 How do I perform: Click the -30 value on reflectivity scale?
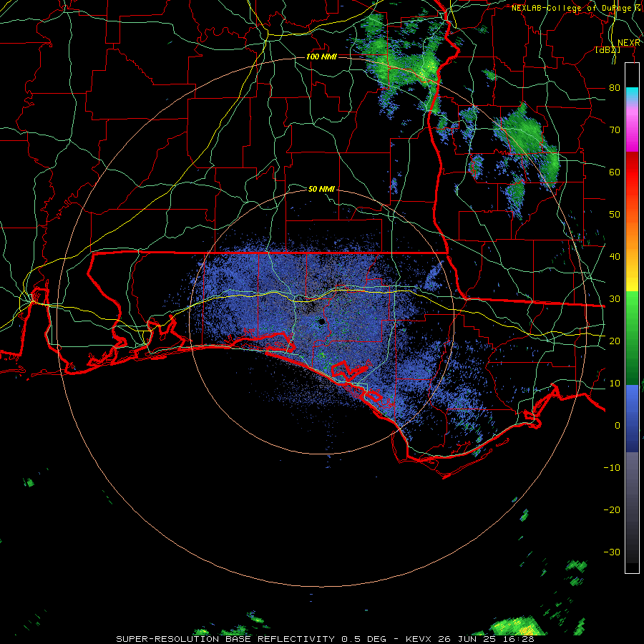[x=612, y=552]
